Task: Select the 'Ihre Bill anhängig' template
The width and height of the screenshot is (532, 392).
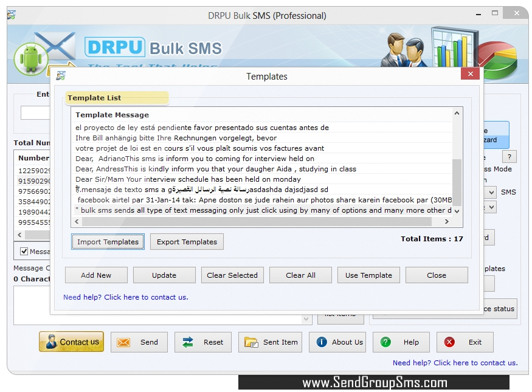Action: [261, 138]
